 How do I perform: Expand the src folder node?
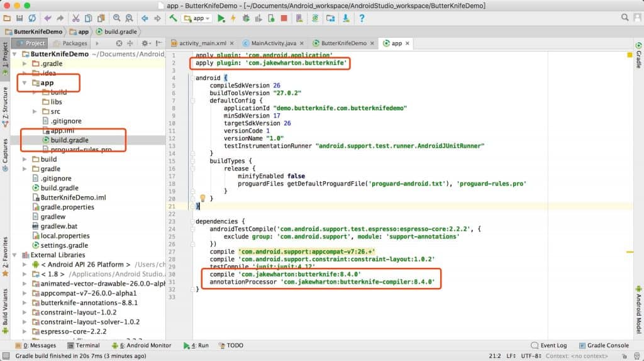pos(35,111)
